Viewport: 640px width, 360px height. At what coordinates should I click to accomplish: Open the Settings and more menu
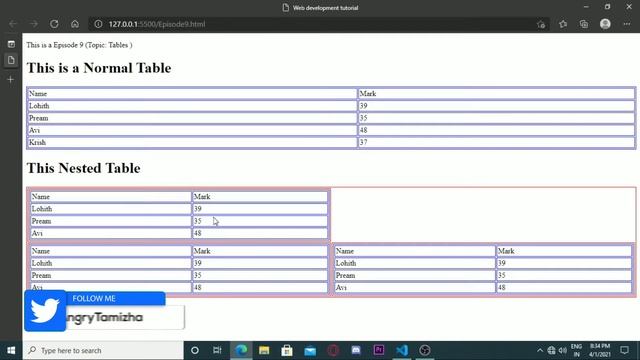pyautogui.click(x=627, y=24)
